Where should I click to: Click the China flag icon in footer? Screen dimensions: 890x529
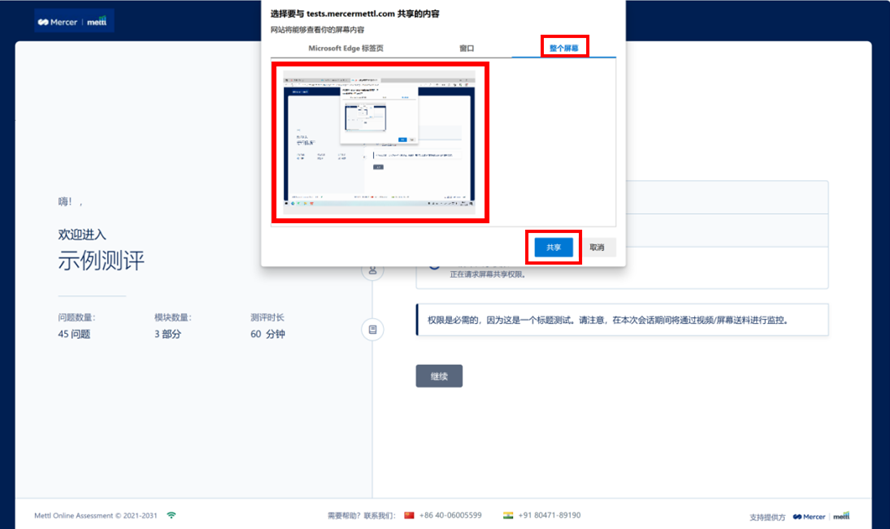coord(409,516)
